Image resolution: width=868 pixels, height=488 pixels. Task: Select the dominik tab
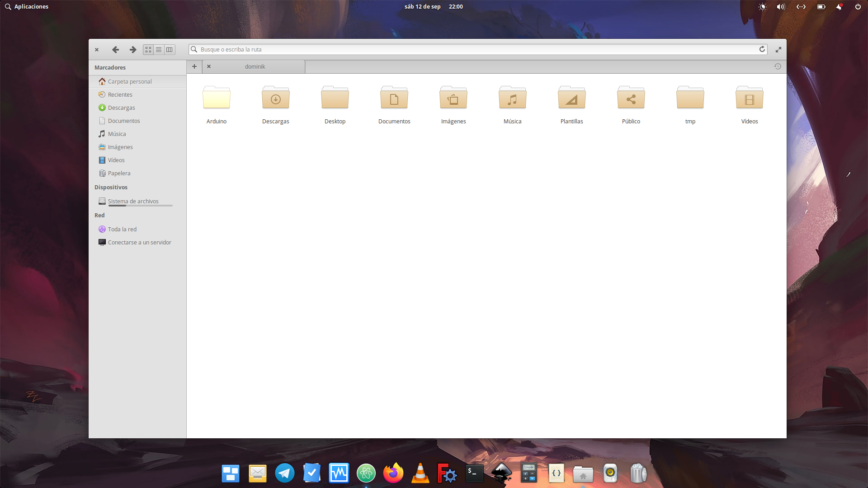point(255,66)
